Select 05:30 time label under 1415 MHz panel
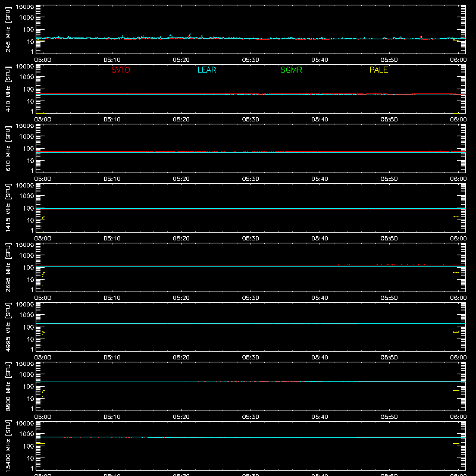The height and width of the screenshot is (476, 476). coord(250,239)
